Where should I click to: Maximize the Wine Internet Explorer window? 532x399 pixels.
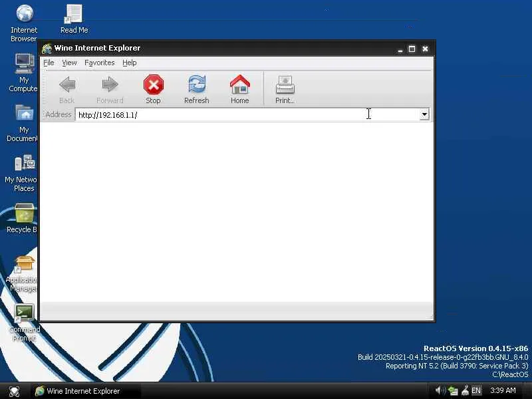(x=412, y=49)
